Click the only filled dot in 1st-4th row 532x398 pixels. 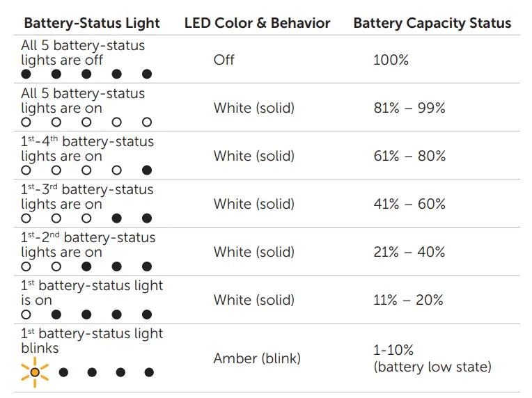click(x=147, y=170)
